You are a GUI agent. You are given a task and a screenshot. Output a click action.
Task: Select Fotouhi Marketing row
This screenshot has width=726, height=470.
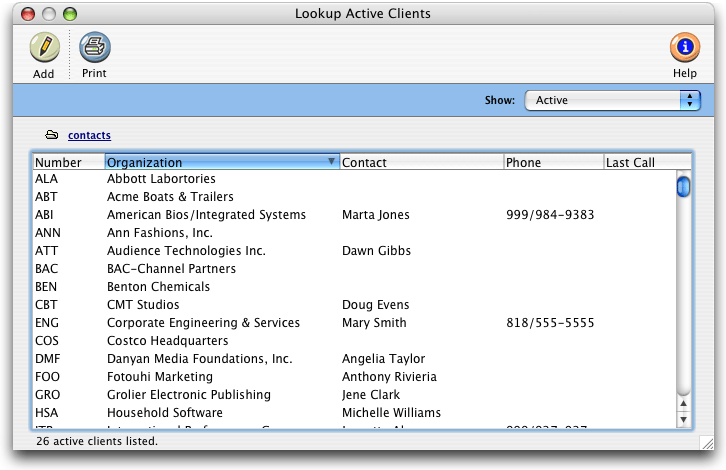(x=355, y=377)
